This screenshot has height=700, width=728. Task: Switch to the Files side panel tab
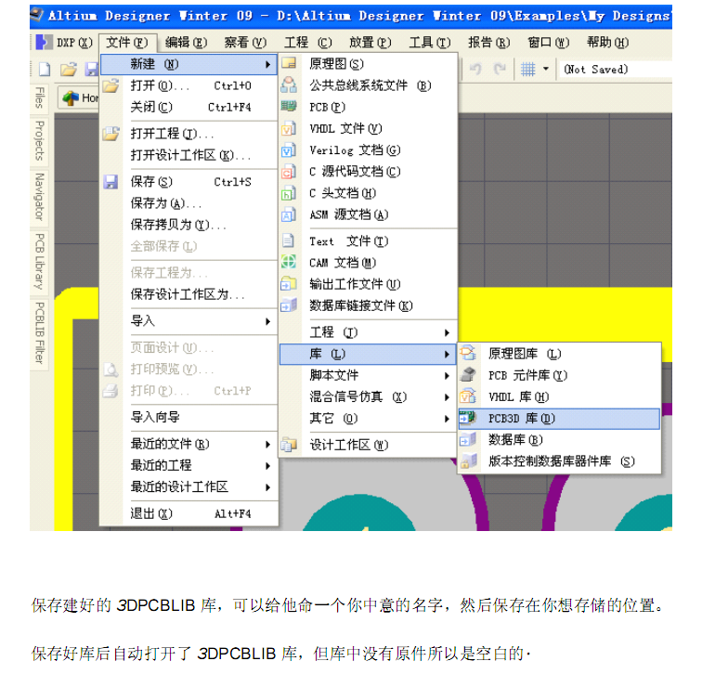[39, 97]
